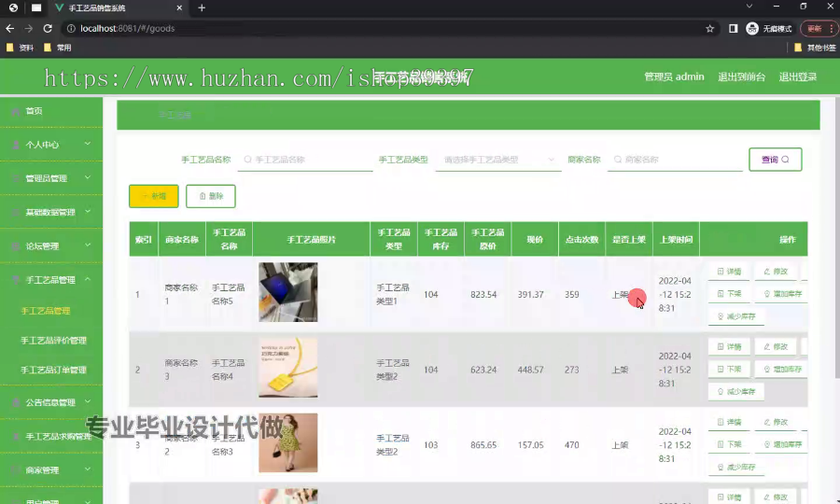This screenshot has width=840, height=504.
Task: Click 退出到前台 in the header
Action: tap(741, 77)
